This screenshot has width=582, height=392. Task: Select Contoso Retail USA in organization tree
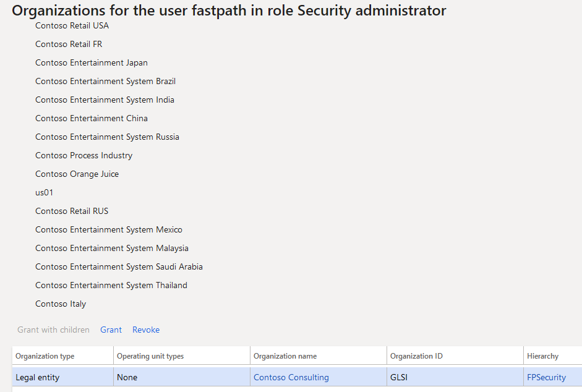click(x=72, y=25)
